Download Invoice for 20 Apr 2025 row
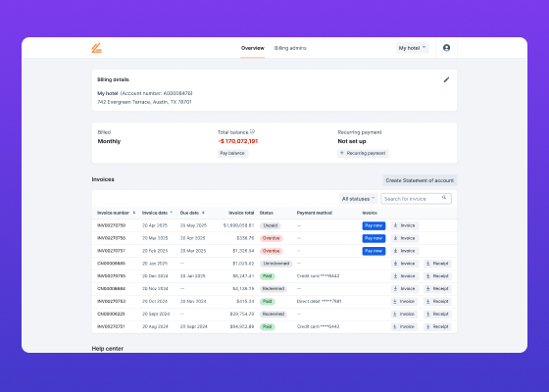 [x=404, y=225]
